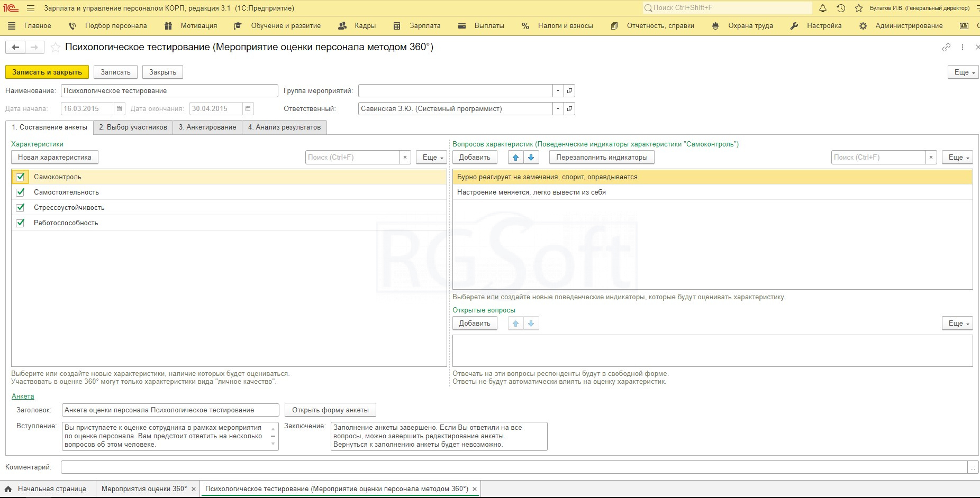Click the Наименование input field

[169, 91]
